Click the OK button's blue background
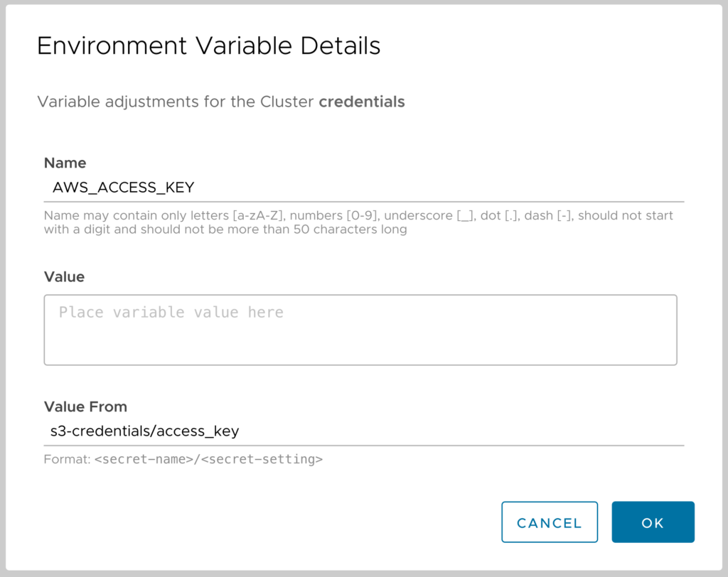The image size is (728, 577). pyautogui.click(x=653, y=522)
